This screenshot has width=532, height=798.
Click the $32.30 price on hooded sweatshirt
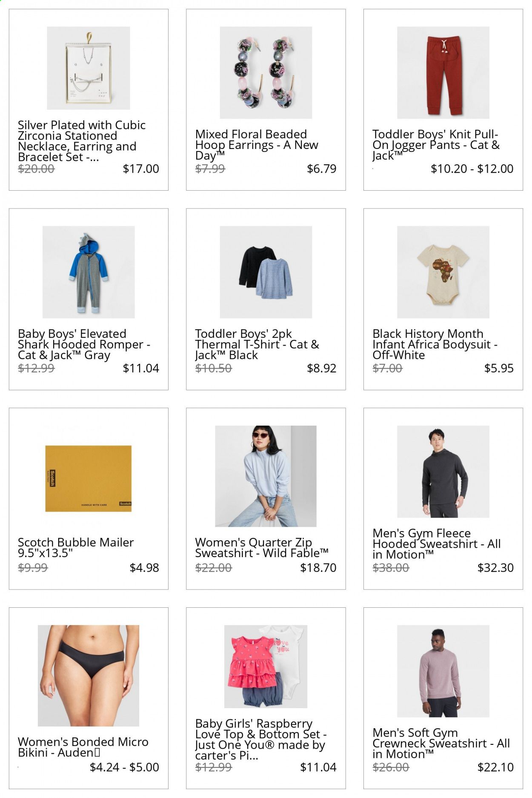click(x=495, y=568)
